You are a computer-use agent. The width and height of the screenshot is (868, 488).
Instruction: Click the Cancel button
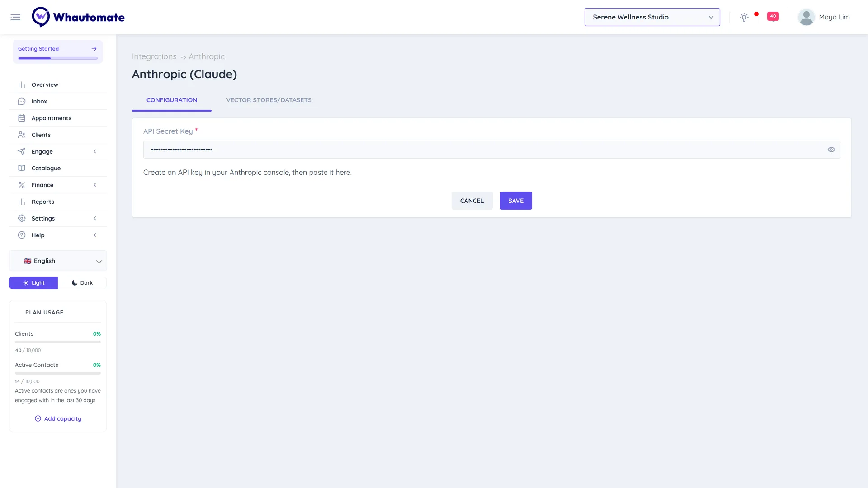472,201
